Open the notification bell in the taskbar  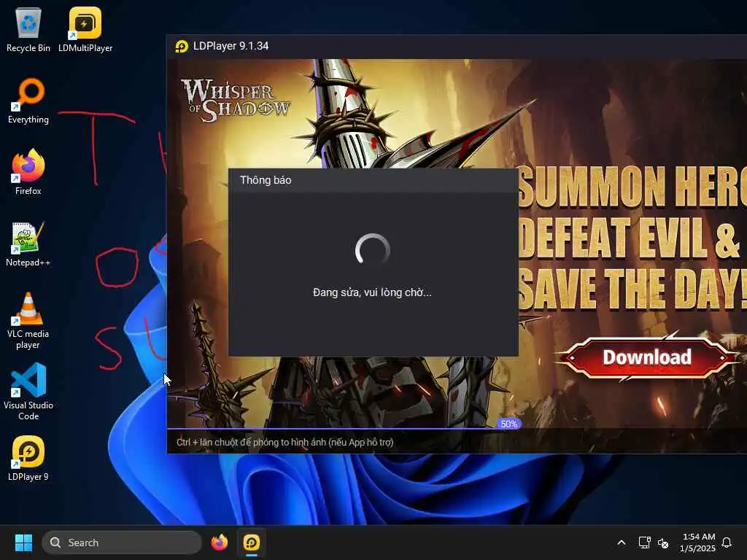pyautogui.click(x=727, y=542)
